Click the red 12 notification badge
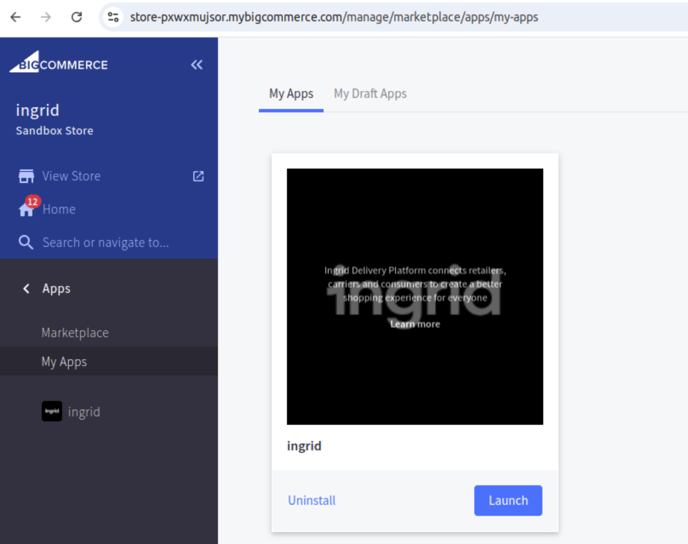 click(33, 201)
